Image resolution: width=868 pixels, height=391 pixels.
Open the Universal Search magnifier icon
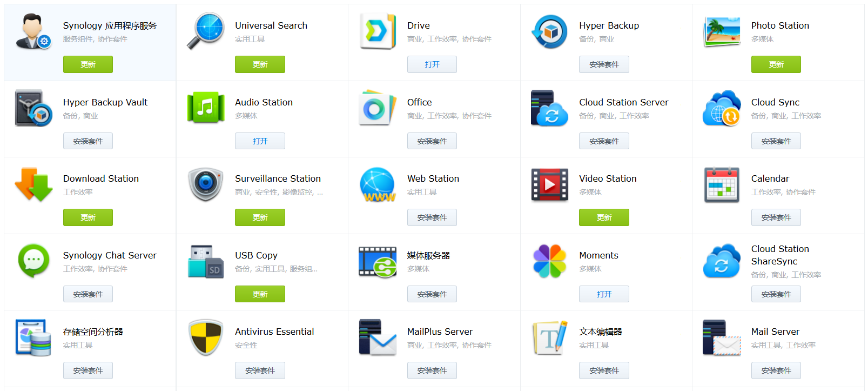tap(205, 31)
